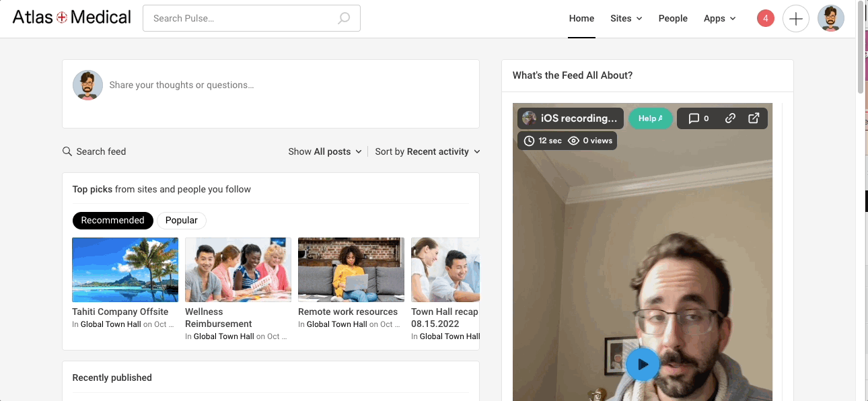Click the video author avatar next to iOS recording

pyautogui.click(x=530, y=118)
